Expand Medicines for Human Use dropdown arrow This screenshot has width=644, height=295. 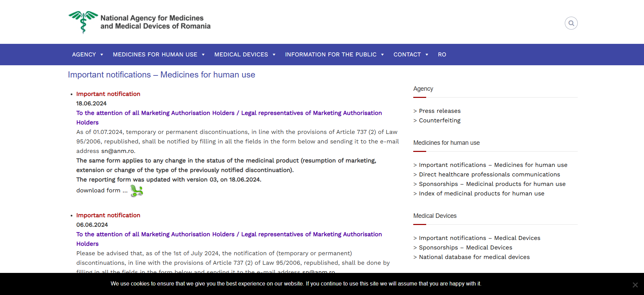(x=203, y=55)
